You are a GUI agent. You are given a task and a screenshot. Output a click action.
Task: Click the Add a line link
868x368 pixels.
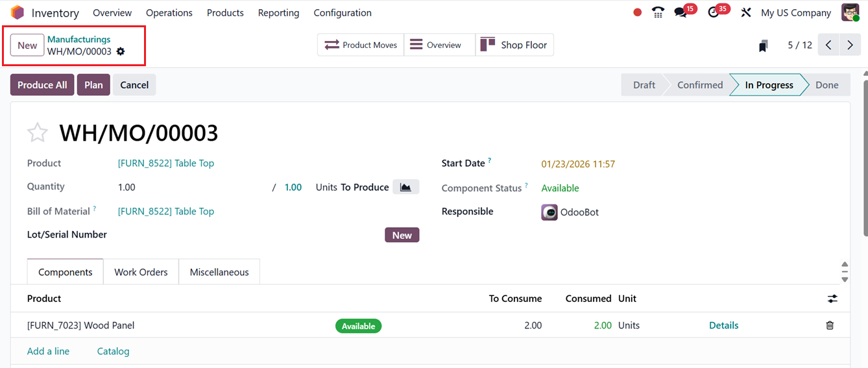[48, 351]
